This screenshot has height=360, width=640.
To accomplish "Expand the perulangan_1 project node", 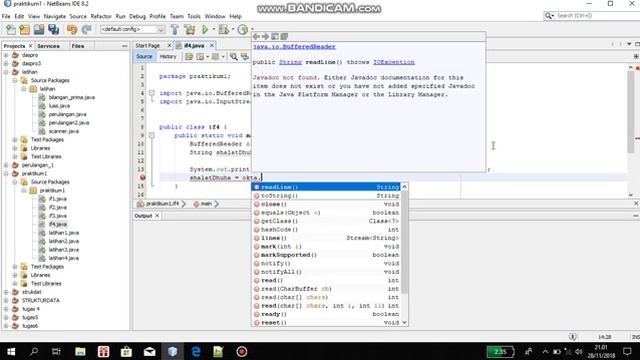I will pos(6,165).
